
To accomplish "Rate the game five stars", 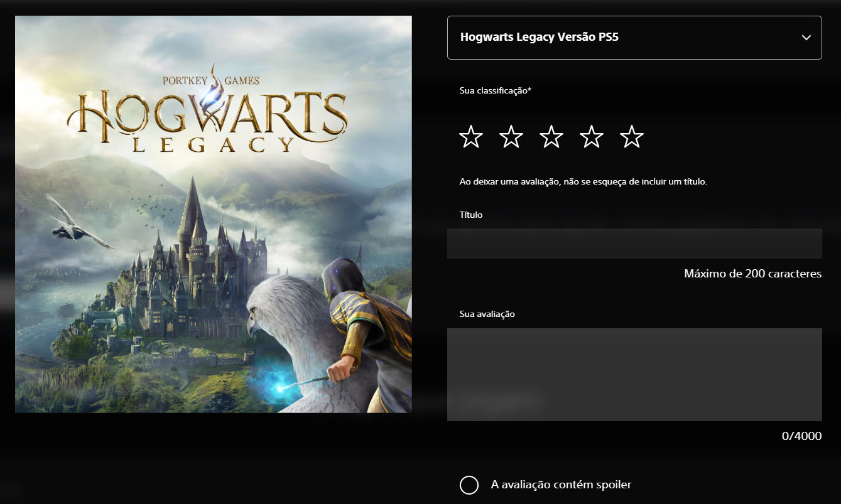I will point(632,136).
